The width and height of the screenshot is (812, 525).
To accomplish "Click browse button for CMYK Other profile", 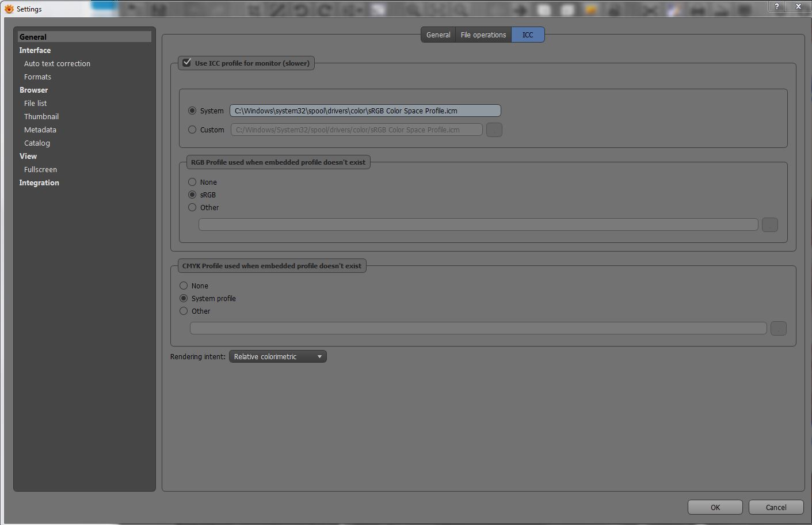I will tap(778, 329).
